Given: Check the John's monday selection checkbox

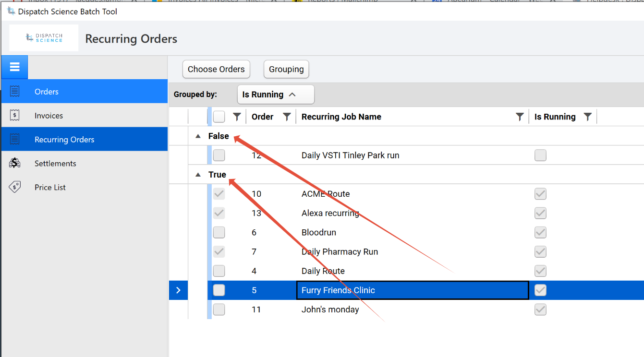Looking at the screenshot, I should 219,309.
